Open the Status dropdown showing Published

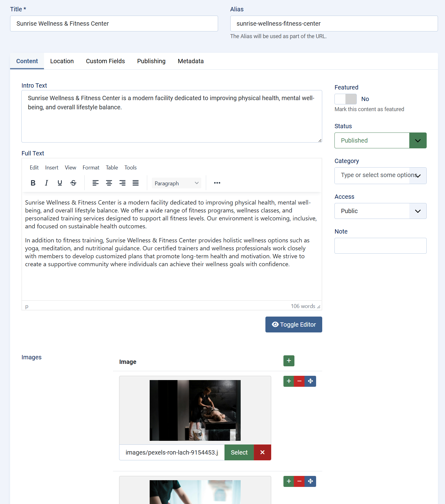click(x=380, y=140)
